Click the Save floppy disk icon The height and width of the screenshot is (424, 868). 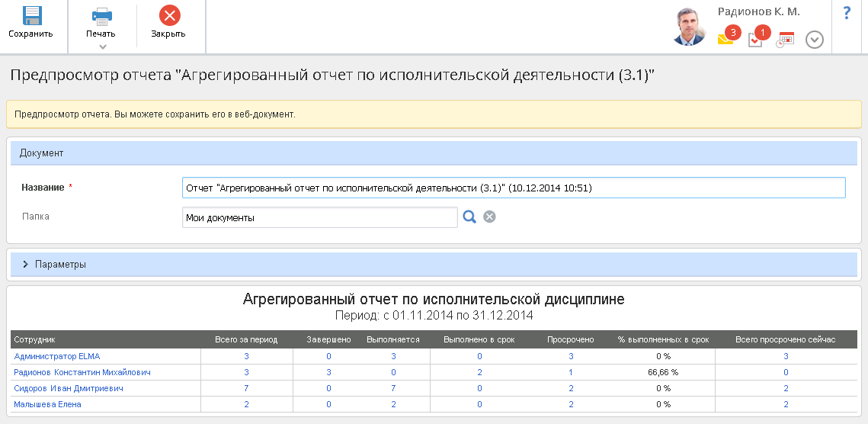point(30,16)
